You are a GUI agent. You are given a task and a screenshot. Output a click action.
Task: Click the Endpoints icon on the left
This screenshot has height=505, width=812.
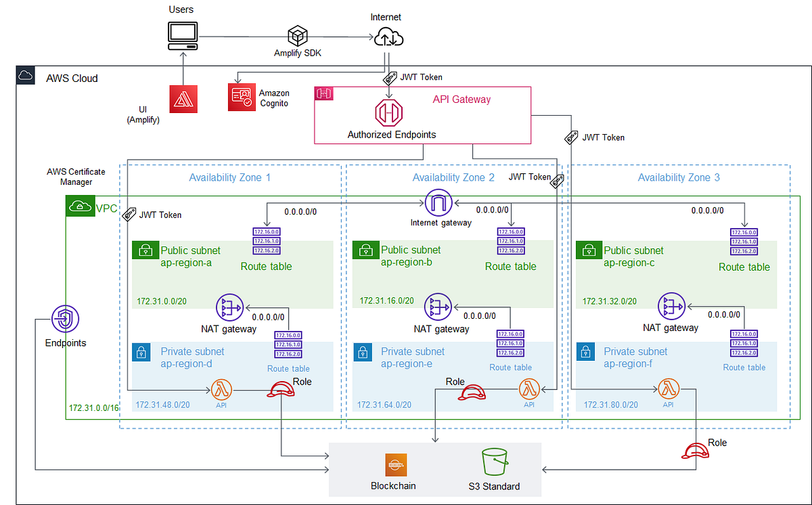pos(65,319)
